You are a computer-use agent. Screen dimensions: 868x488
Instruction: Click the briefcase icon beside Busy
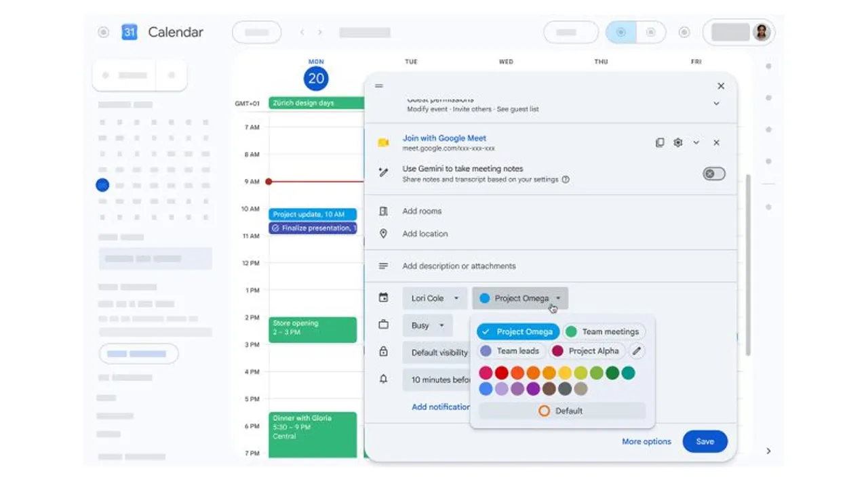coord(383,325)
